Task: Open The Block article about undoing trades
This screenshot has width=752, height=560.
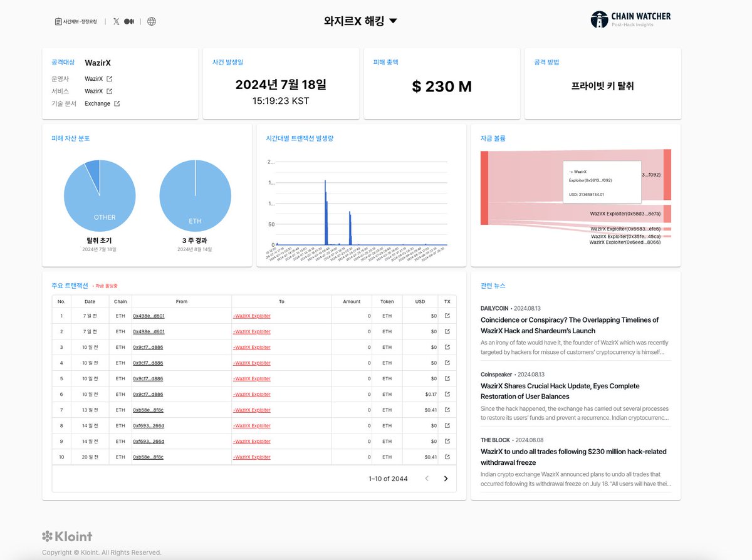Action: (x=573, y=457)
